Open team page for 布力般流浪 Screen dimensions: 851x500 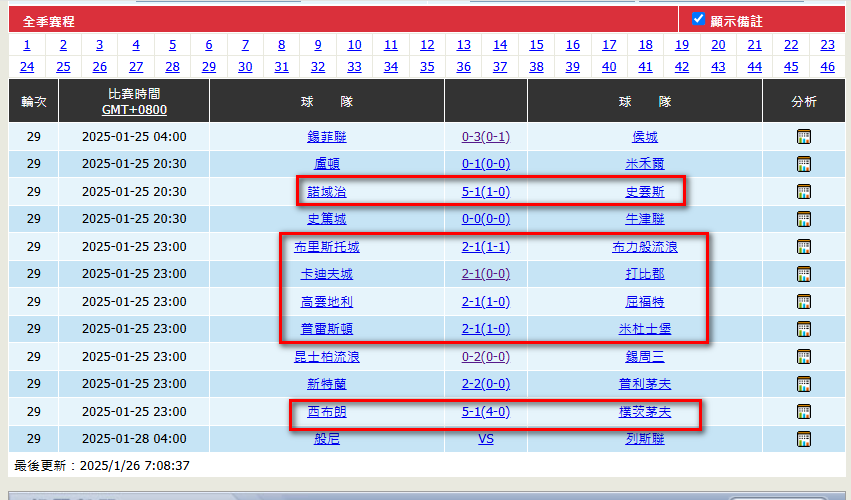645,247
